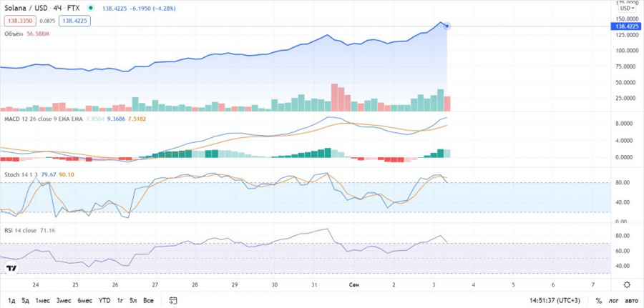Toggle logarithmic scale 'лог'
Image resolution: width=644 pixels, height=308 pixels.
(x=613, y=301)
